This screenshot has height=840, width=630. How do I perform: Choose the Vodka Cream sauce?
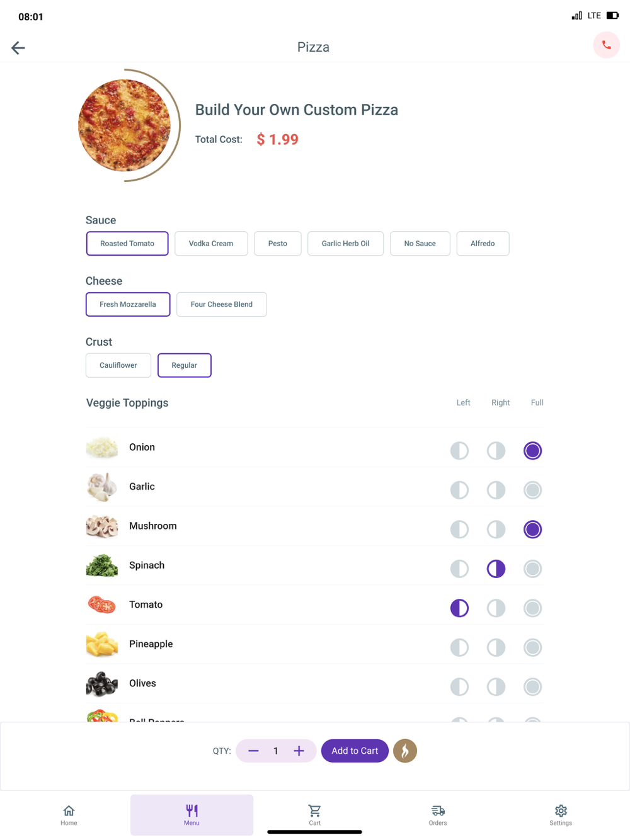coord(211,244)
